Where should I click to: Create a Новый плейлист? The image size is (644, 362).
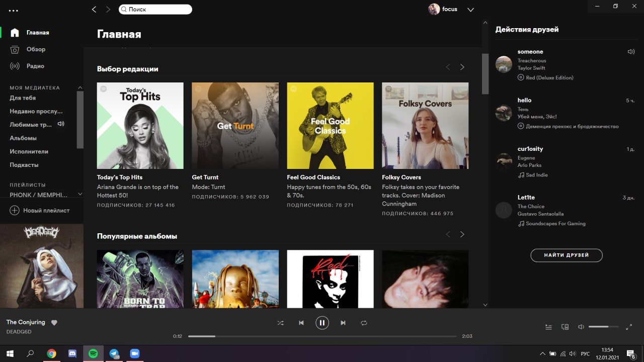[40, 211]
